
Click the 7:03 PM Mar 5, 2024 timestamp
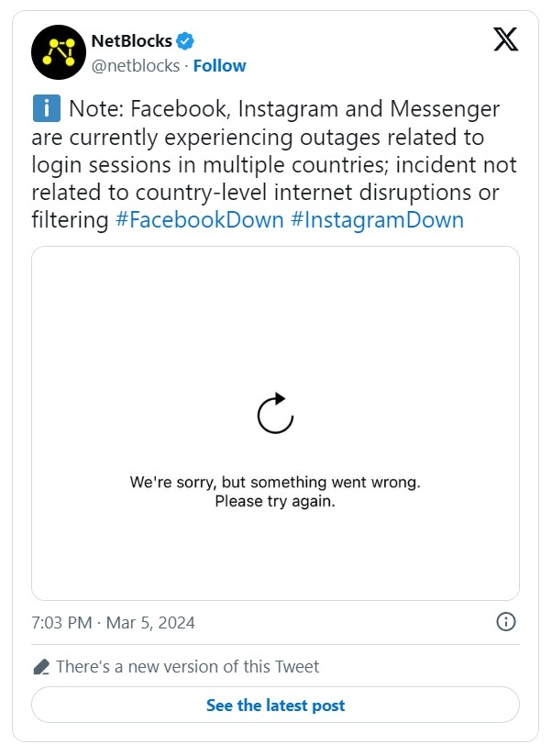tap(113, 623)
